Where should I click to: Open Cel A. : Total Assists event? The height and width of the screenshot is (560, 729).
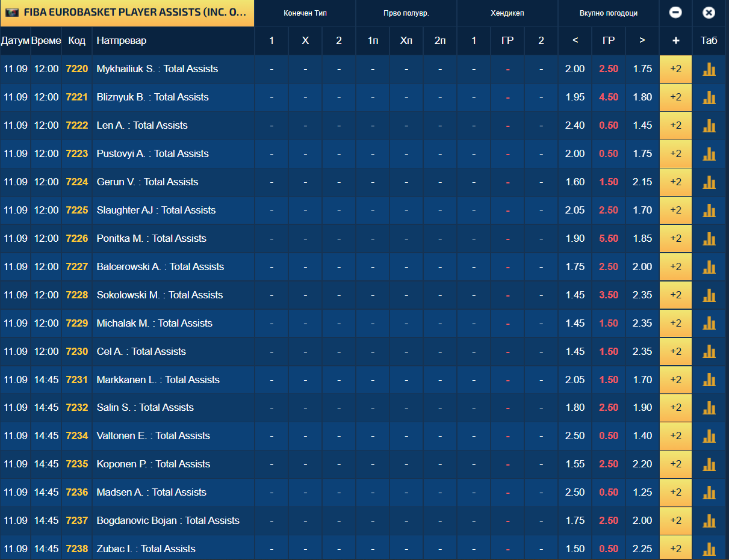[x=141, y=352]
